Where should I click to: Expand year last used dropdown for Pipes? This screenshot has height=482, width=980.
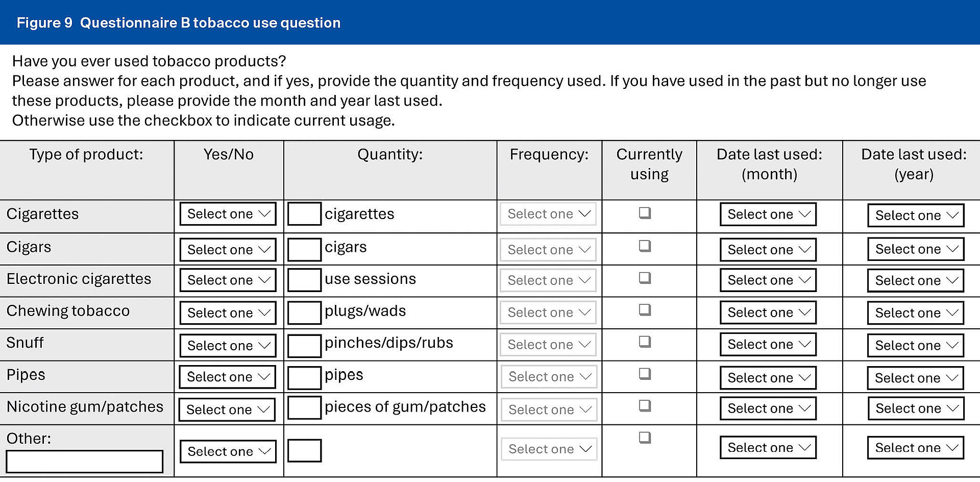tap(915, 378)
